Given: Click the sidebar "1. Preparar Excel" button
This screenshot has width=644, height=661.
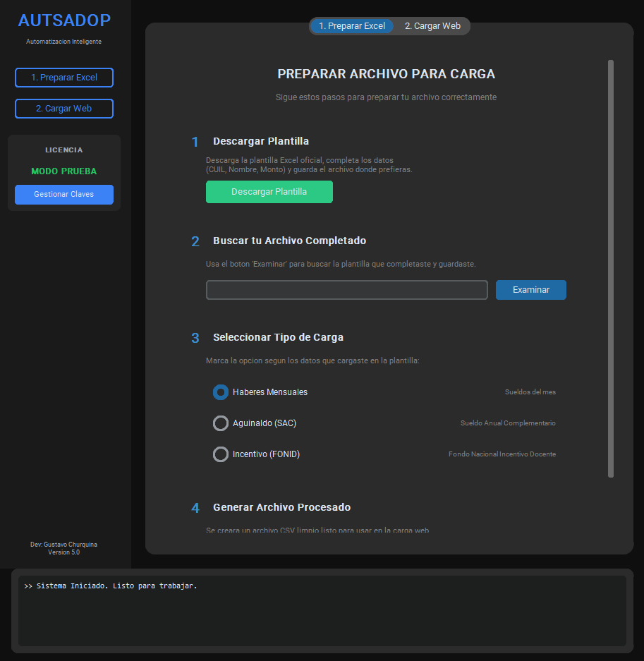Looking at the screenshot, I should point(64,78).
